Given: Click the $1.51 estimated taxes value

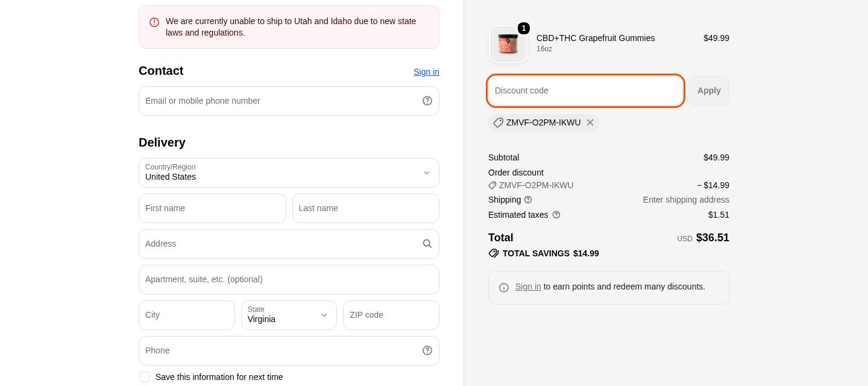Looking at the screenshot, I should click(x=719, y=215).
